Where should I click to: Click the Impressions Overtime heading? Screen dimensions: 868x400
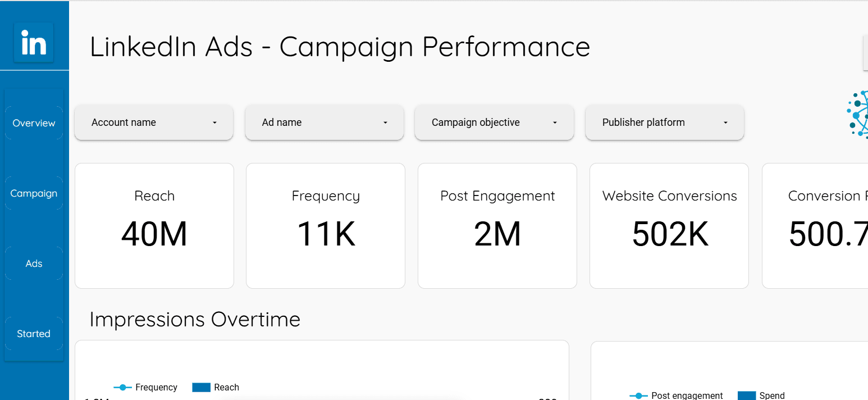pos(195,319)
